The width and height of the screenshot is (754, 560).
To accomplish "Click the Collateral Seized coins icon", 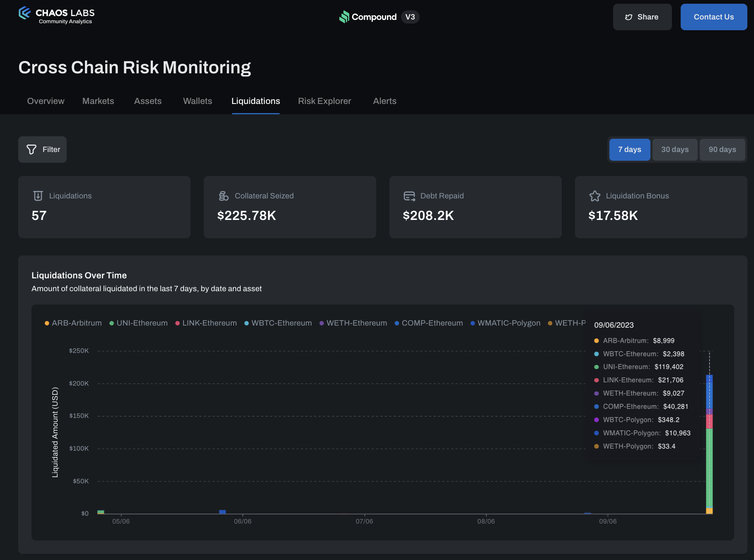I will 224,196.
